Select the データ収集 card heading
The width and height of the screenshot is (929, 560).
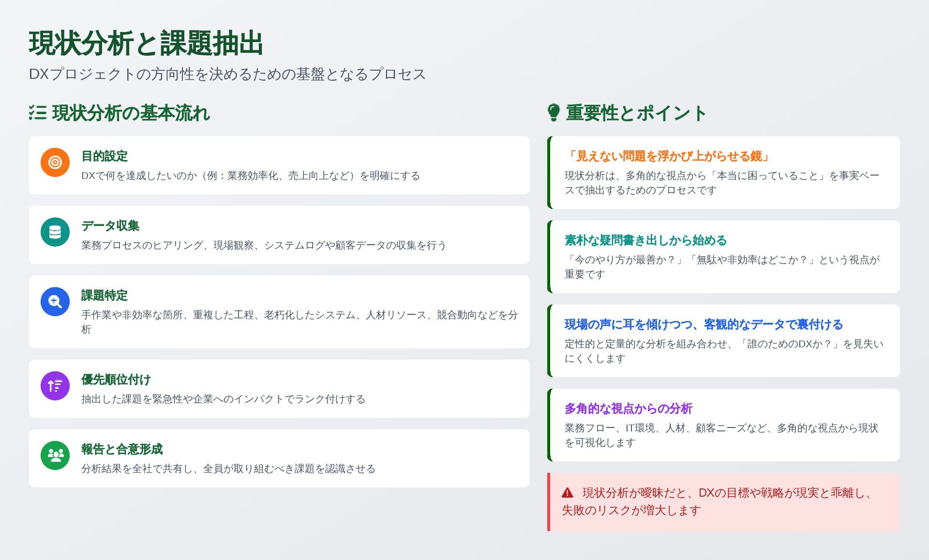110,226
